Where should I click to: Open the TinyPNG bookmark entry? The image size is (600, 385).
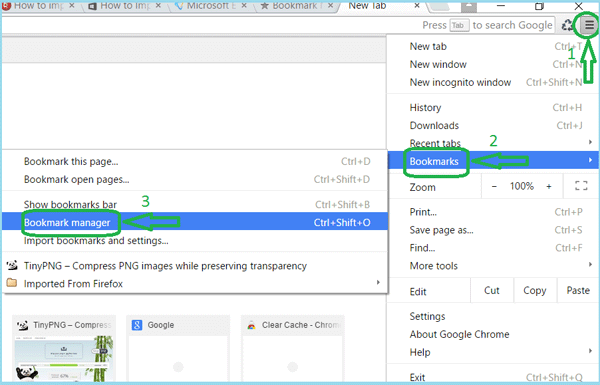coord(194,266)
